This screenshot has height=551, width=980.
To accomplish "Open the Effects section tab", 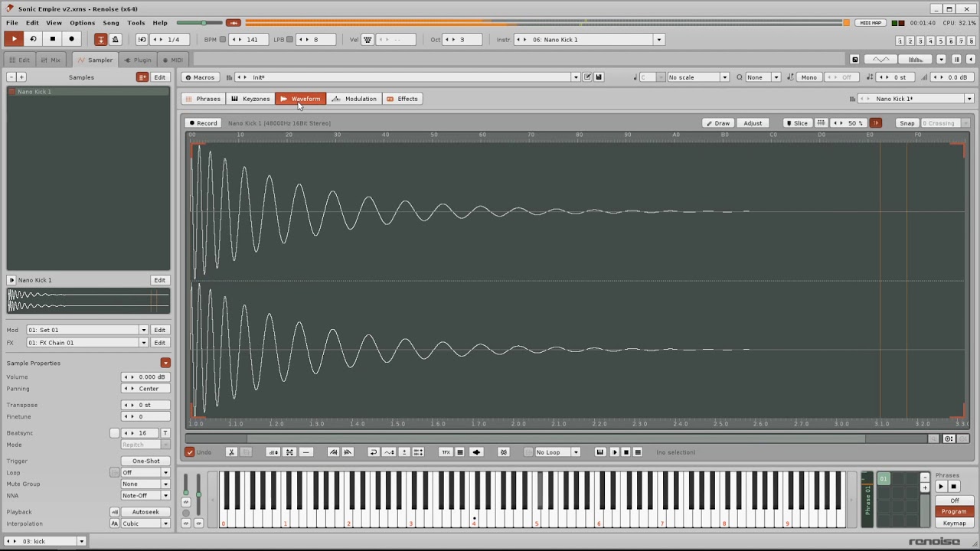I will coord(402,99).
